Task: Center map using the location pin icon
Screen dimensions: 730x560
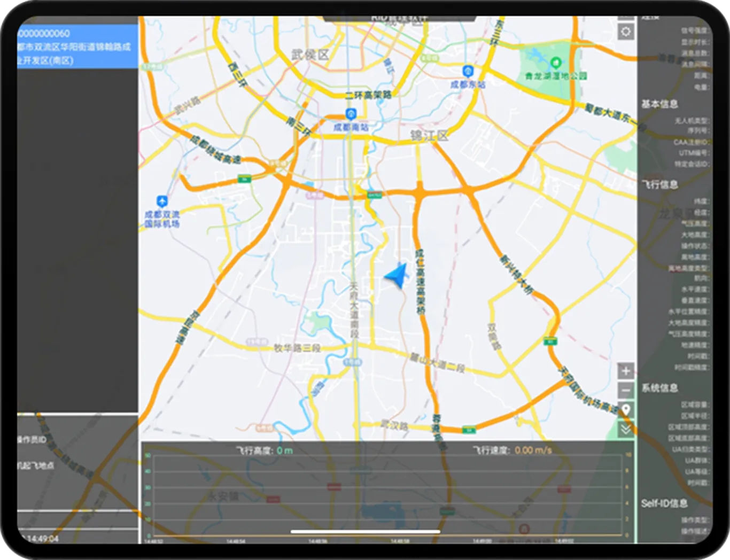Action: (x=626, y=410)
